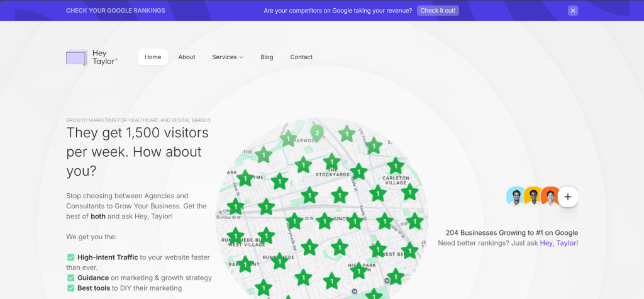
Task: Click the "We get you the:" text
Action: [x=92, y=237]
